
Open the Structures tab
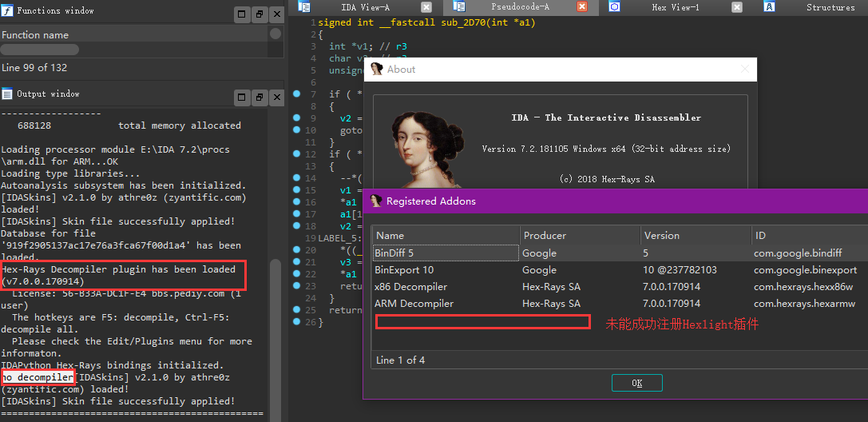(830, 7)
